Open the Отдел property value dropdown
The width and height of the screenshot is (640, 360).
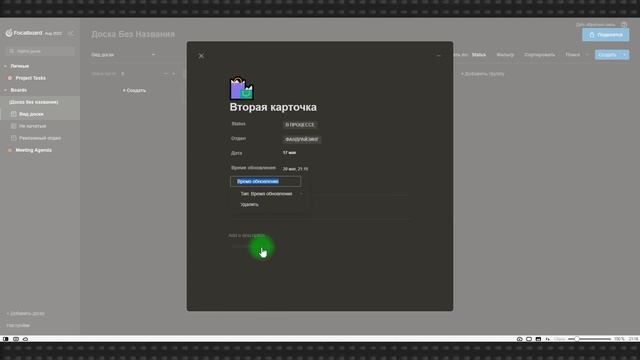tap(302, 139)
